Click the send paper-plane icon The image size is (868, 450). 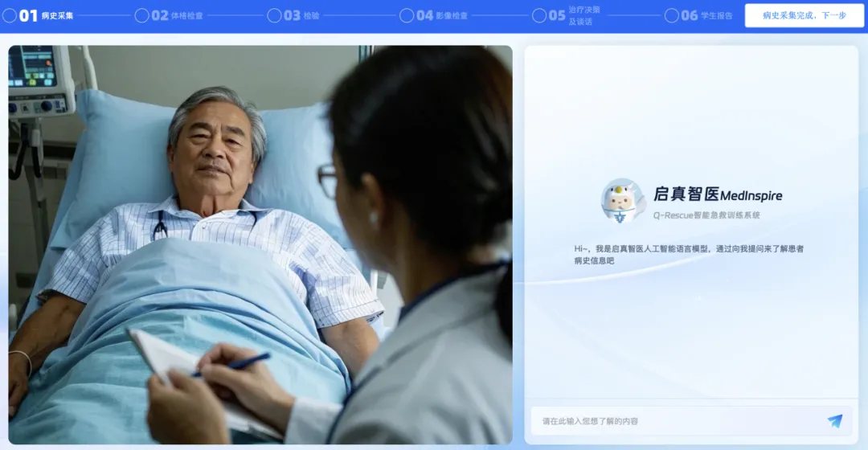coord(835,421)
